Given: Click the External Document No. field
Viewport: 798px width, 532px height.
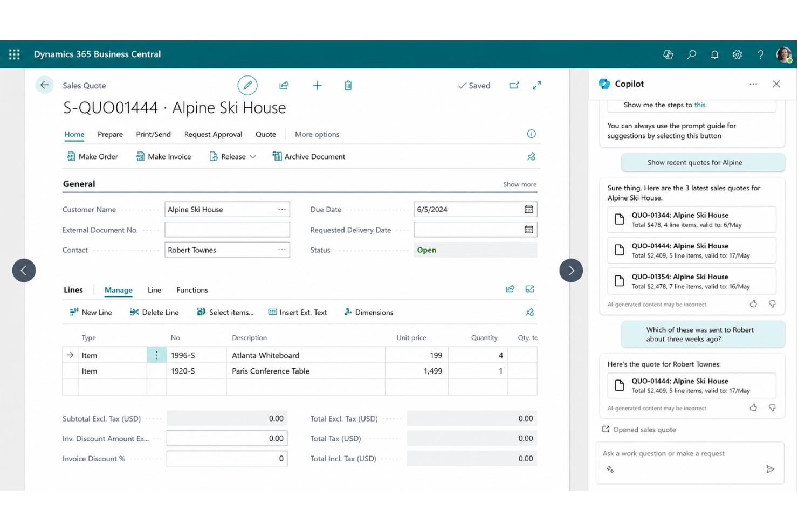Looking at the screenshot, I should [x=227, y=230].
